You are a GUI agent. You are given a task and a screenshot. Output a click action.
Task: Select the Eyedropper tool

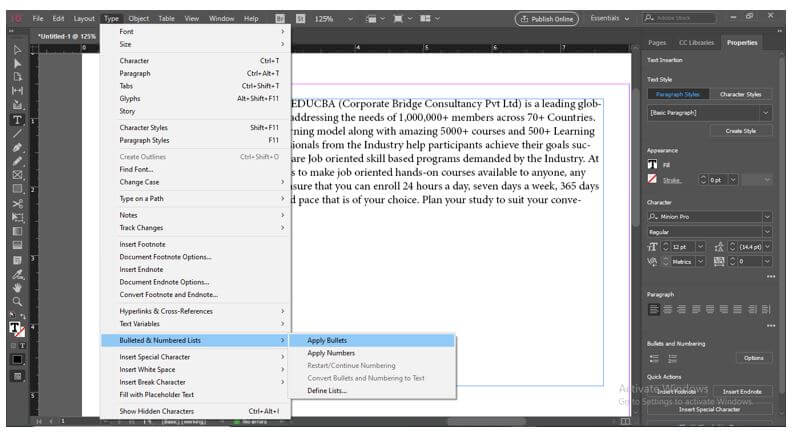coord(18,273)
